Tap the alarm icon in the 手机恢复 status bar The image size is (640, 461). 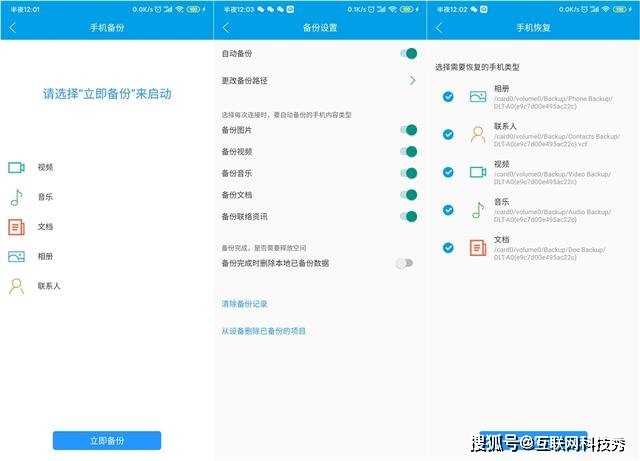(584, 9)
